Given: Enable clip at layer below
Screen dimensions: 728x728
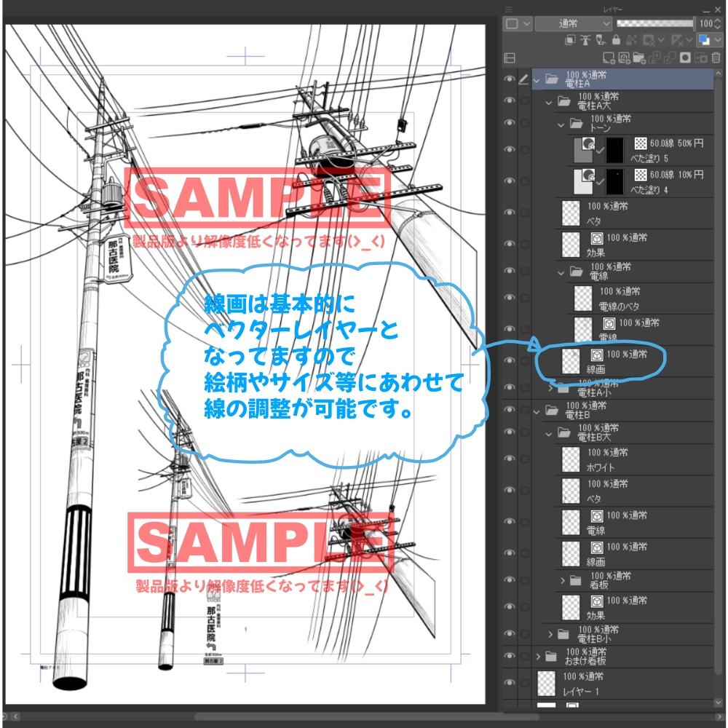Looking at the screenshot, I should click(x=571, y=41).
